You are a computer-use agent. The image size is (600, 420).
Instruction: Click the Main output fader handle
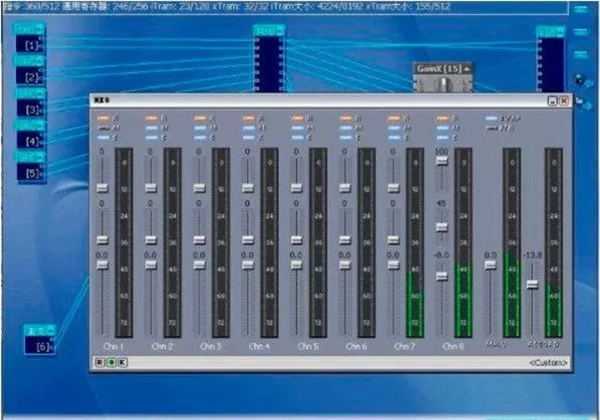tap(490, 265)
